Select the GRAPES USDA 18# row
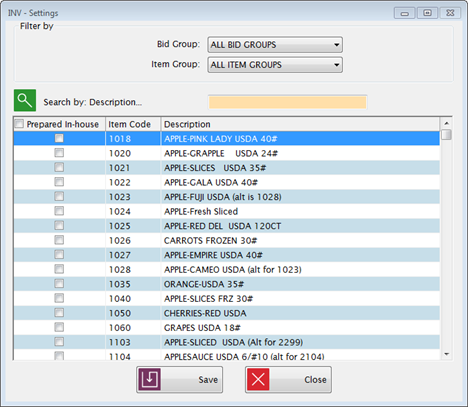The height and width of the screenshot is (407, 468). pos(227,328)
